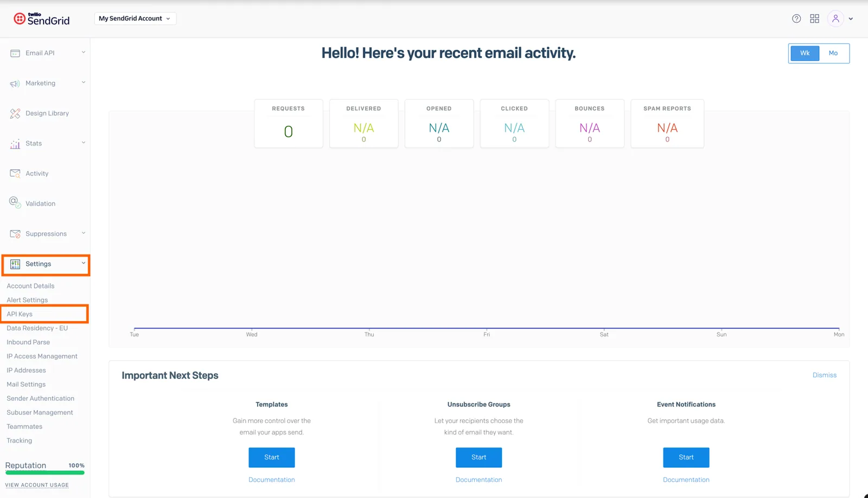Click the Reputation 100% value
Viewport: 868px width, 498px height.
pyautogui.click(x=76, y=466)
